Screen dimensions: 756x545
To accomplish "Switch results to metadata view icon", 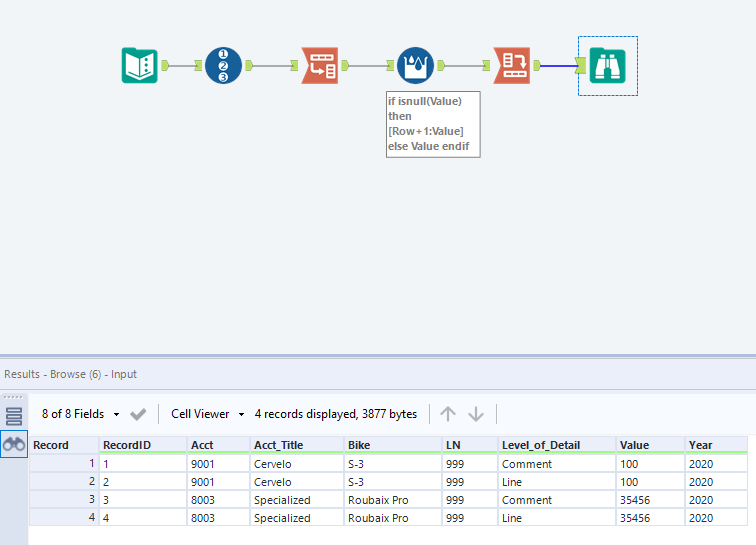I will tap(14, 416).
